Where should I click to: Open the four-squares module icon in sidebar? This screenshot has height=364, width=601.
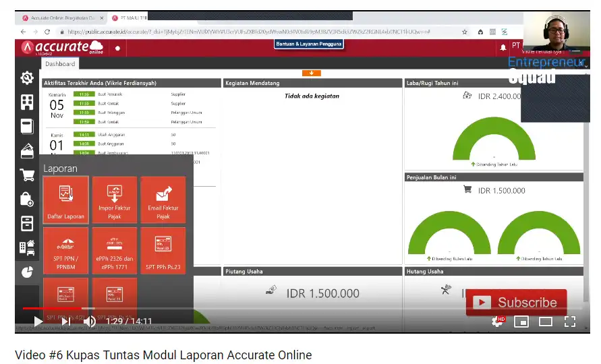[x=27, y=102]
